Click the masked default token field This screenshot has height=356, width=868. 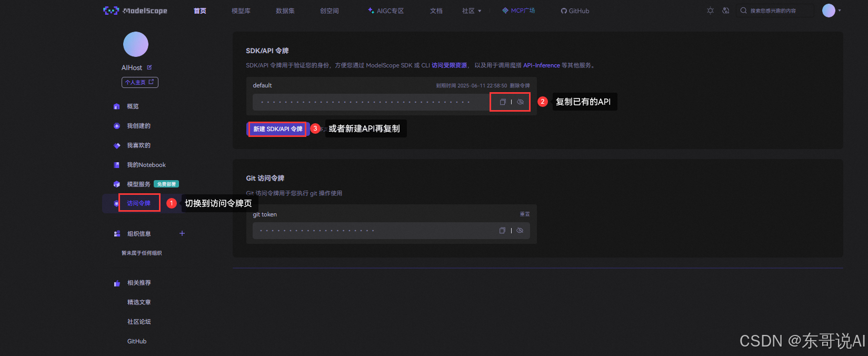[391, 102]
